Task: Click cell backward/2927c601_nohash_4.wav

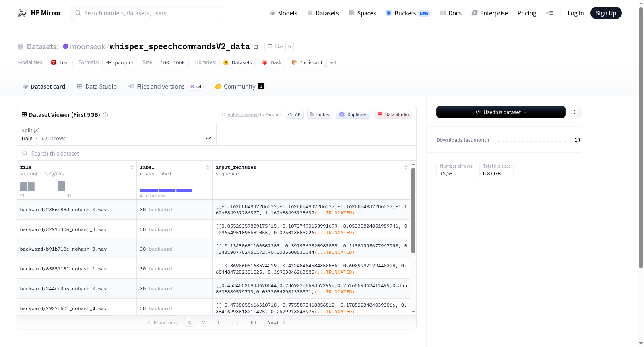Action: [76, 307]
